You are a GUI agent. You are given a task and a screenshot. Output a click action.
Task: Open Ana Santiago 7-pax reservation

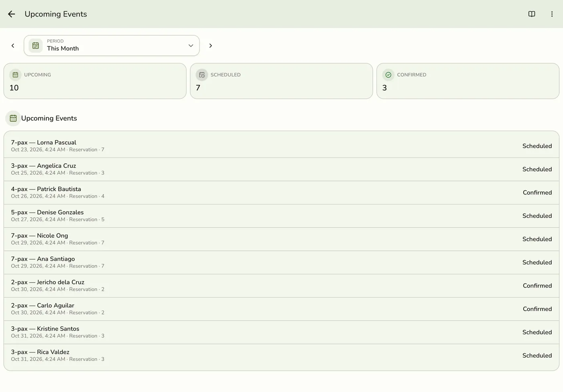click(x=281, y=262)
